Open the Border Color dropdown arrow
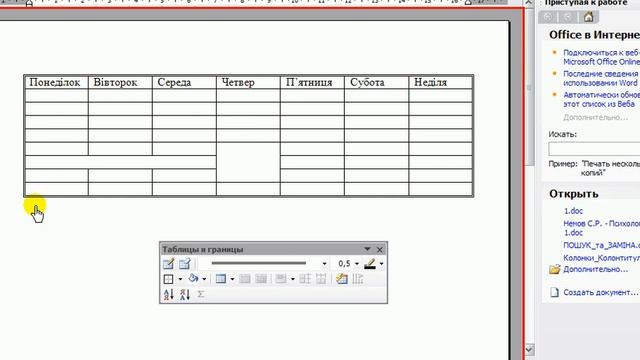The width and height of the screenshot is (640, 360). click(381, 264)
